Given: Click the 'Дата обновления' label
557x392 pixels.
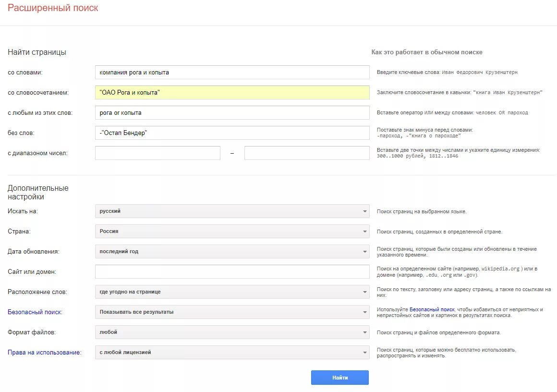Looking at the screenshot, I should (34, 252).
